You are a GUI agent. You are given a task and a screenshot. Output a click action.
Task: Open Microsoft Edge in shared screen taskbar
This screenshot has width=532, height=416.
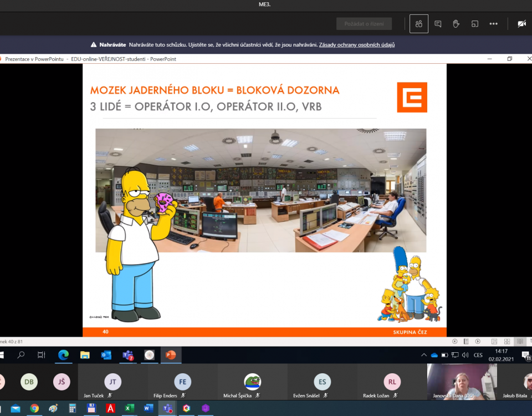click(63, 355)
